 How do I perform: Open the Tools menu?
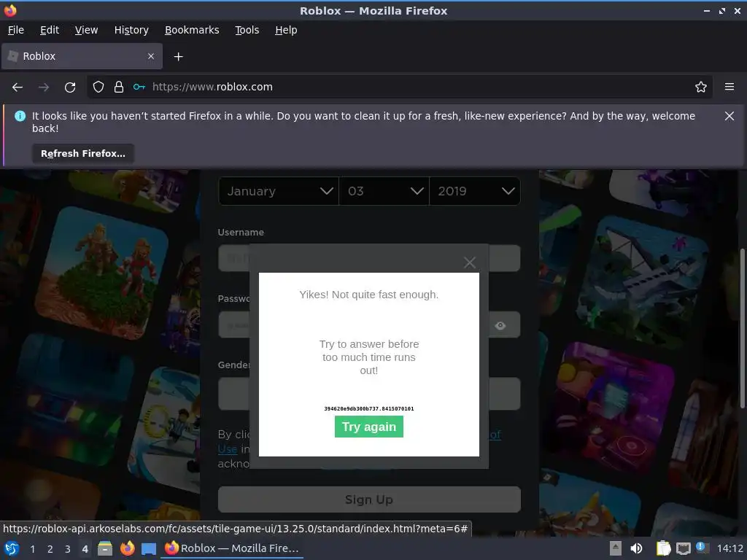247,30
